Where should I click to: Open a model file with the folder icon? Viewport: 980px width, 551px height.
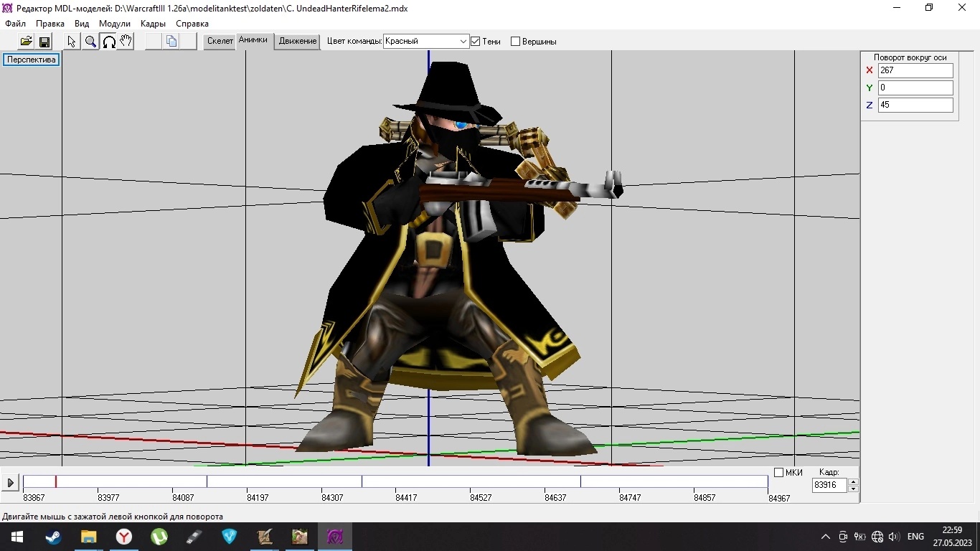pyautogui.click(x=26, y=42)
